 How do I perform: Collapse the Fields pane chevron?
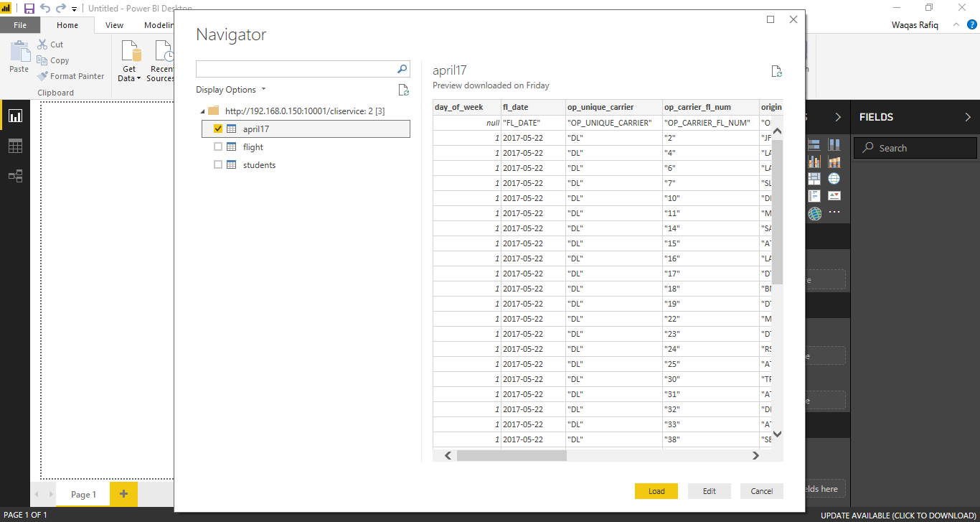click(x=968, y=117)
